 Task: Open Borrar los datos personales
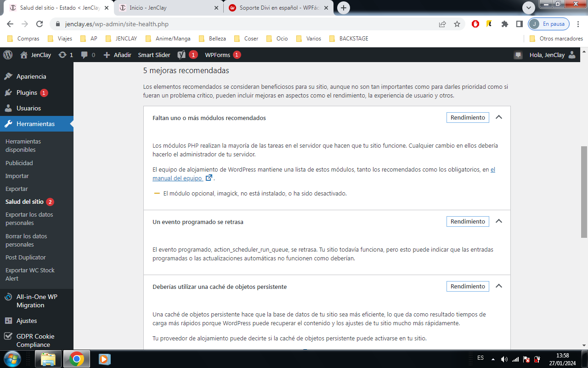coord(26,240)
